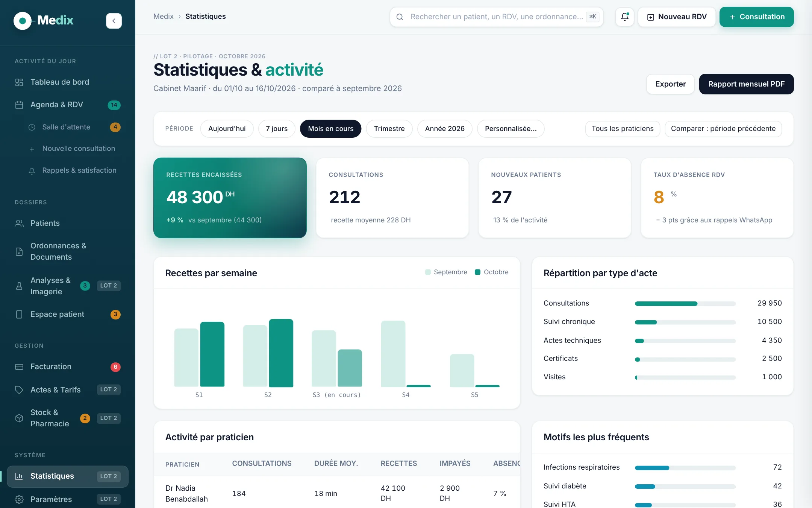The height and width of the screenshot is (508, 812).
Task: Click the Analyses & Imagerie flask icon
Action: pyautogui.click(x=19, y=286)
